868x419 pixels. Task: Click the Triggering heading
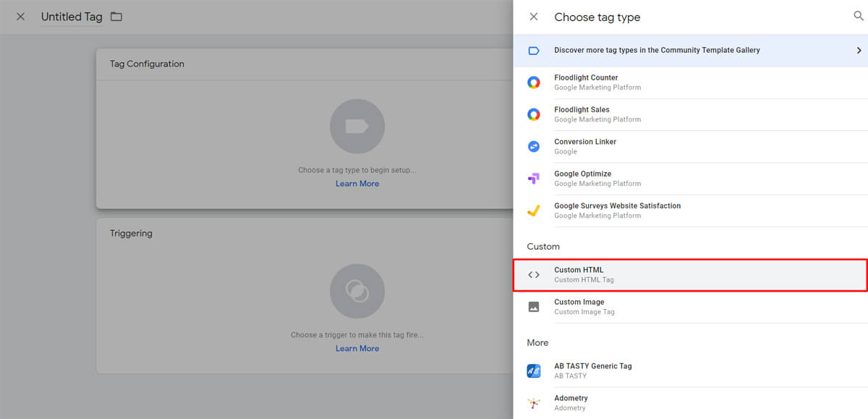click(131, 233)
